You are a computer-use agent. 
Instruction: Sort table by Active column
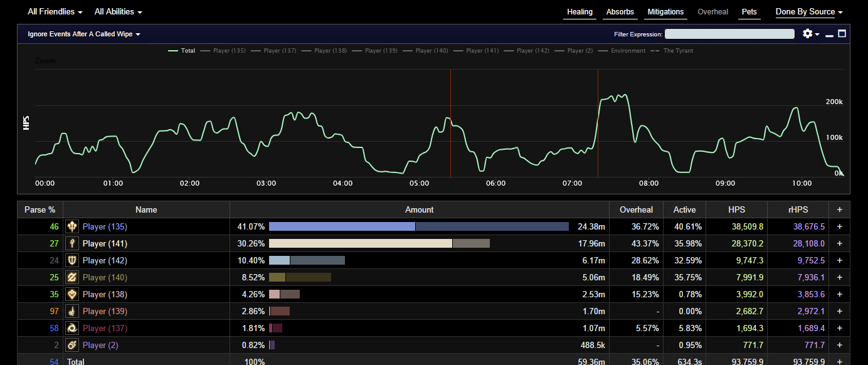tap(684, 209)
